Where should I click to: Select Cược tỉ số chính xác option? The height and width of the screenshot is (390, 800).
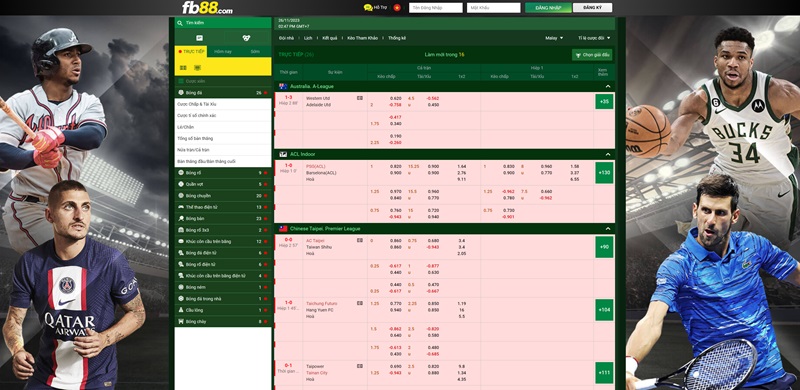tap(223, 115)
